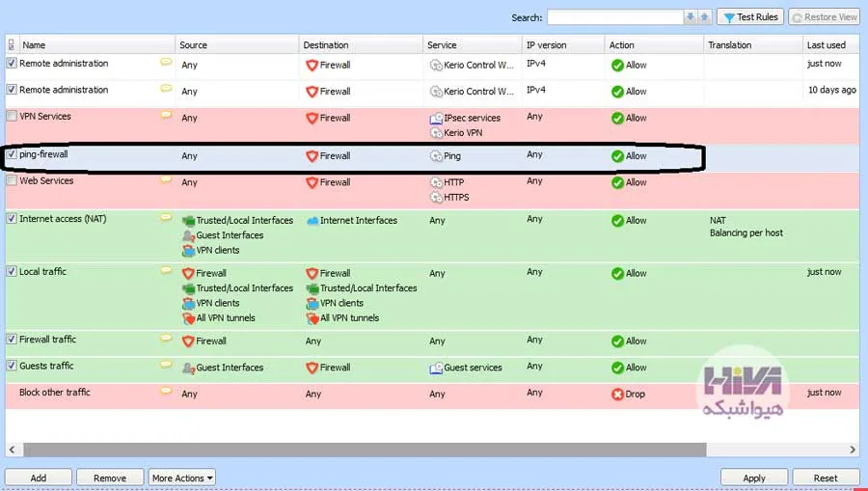Screen dimensions: 868x491
Task: Click Firewall shield icon in ping-firewall destination
Action: pyautogui.click(x=312, y=156)
